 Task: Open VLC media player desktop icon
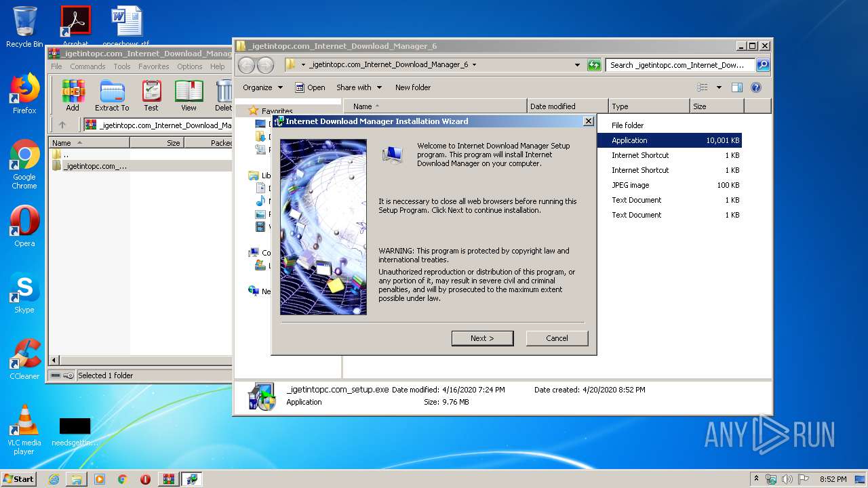point(24,430)
